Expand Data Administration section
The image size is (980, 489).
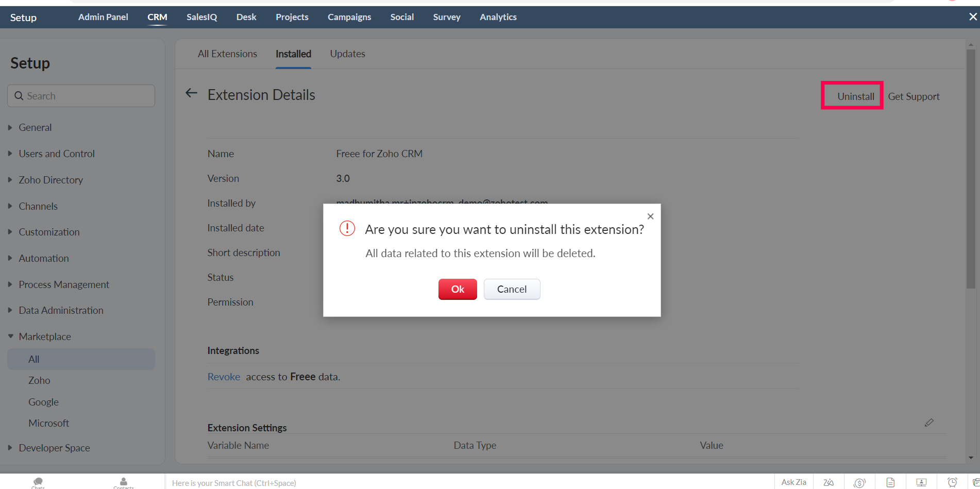pos(61,310)
